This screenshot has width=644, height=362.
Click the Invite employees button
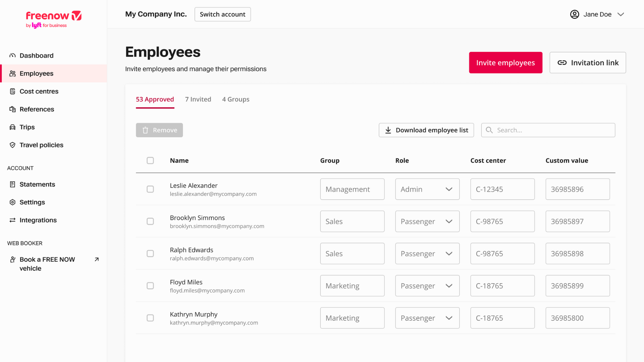click(505, 63)
